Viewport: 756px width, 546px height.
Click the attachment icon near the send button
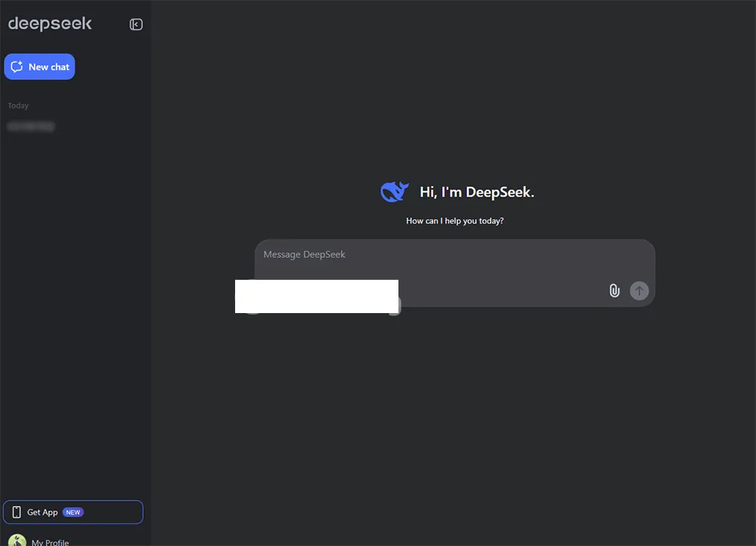pos(613,290)
